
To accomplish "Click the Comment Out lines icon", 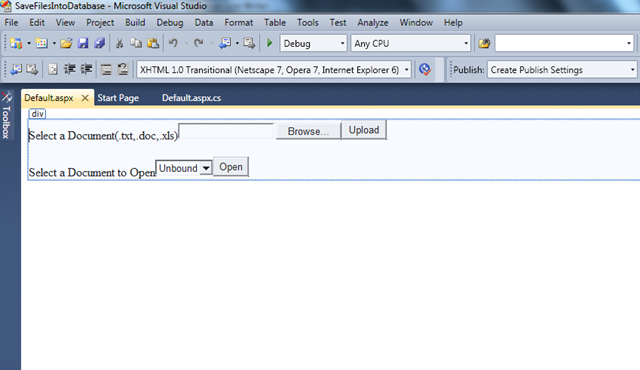I will [106, 69].
